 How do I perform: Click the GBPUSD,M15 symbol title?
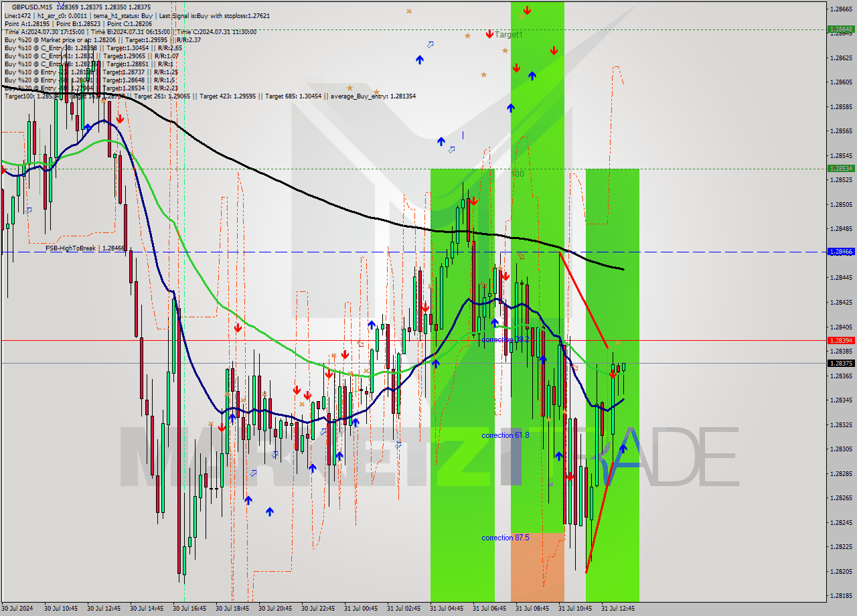pyautogui.click(x=33, y=7)
